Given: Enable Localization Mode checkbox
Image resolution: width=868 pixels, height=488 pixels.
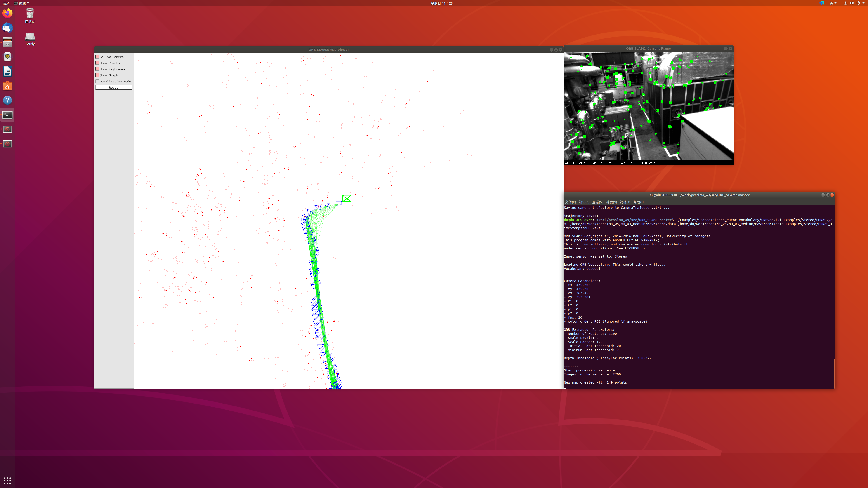Looking at the screenshot, I should pyautogui.click(x=97, y=81).
